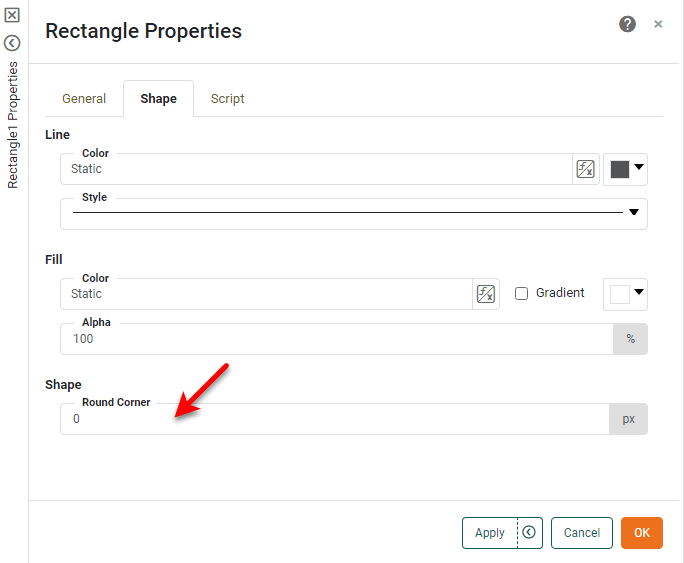The image size is (684, 563).
Task: Select the Shape tab
Action: tap(158, 99)
